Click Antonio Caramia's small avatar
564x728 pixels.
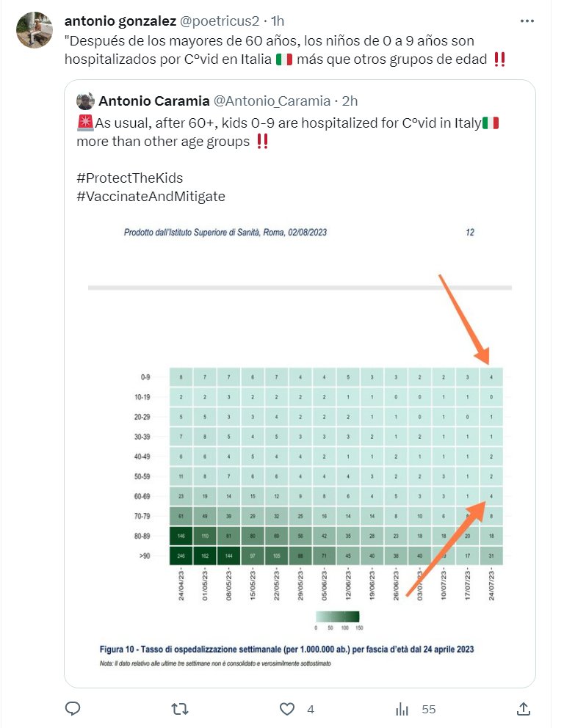[x=85, y=101]
